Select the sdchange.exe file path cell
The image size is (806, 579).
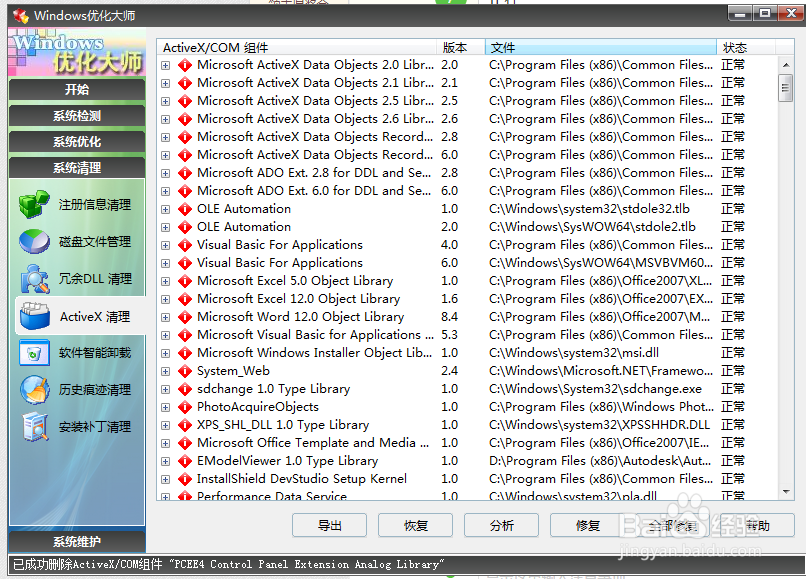595,389
